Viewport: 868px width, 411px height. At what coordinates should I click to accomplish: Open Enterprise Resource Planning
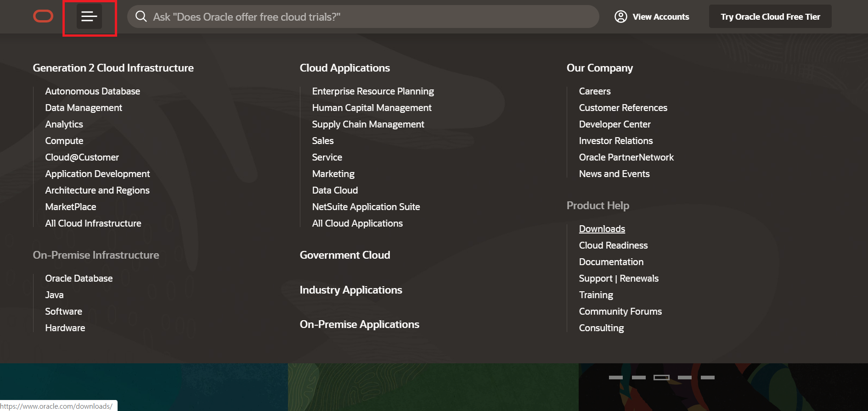click(x=373, y=91)
